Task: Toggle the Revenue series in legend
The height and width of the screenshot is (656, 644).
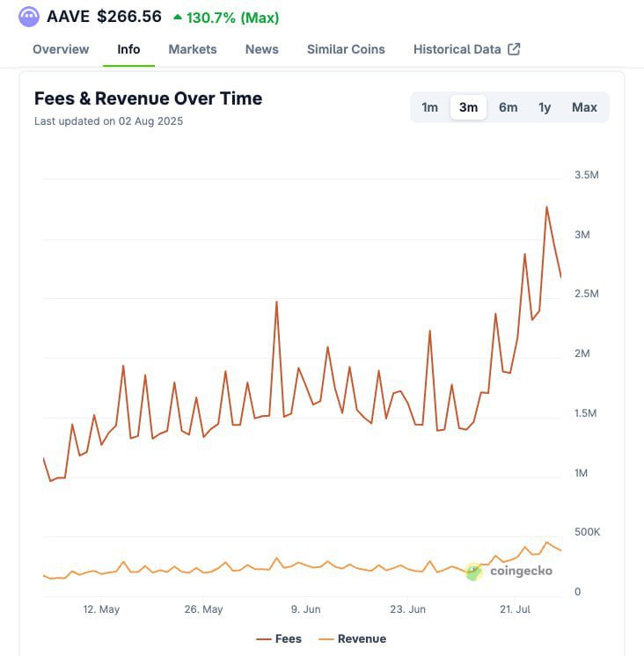Action: pyautogui.click(x=352, y=639)
